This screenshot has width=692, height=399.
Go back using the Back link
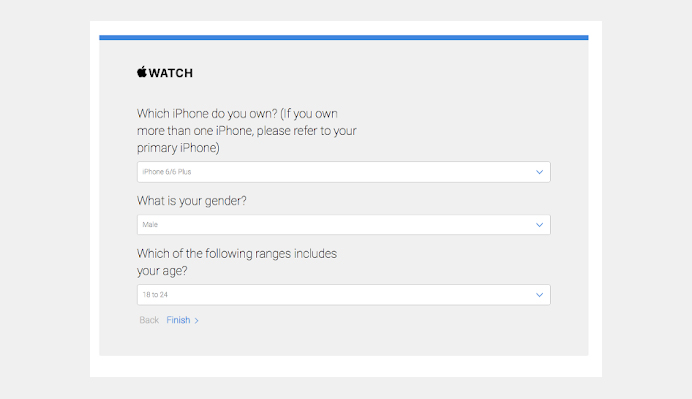pyautogui.click(x=149, y=320)
